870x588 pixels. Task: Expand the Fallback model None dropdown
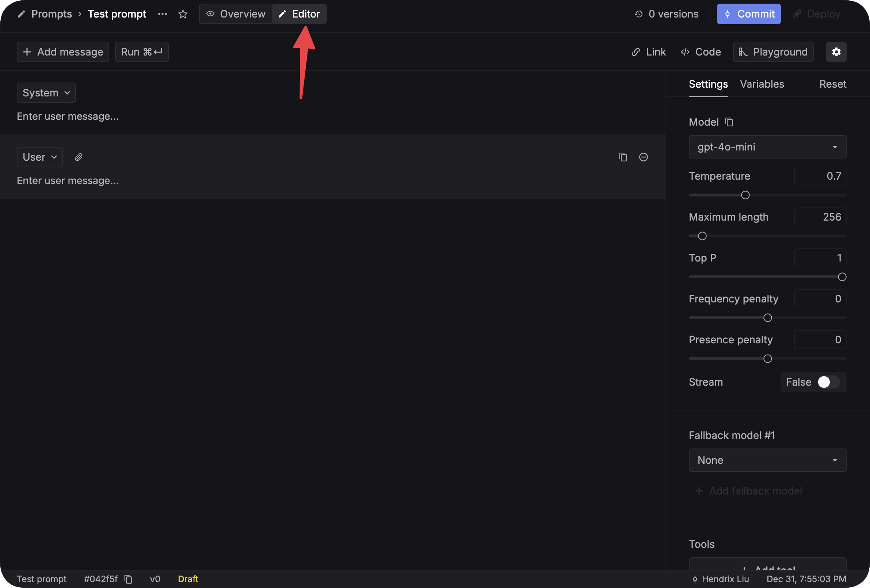pyautogui.click(x=767, y=460)
